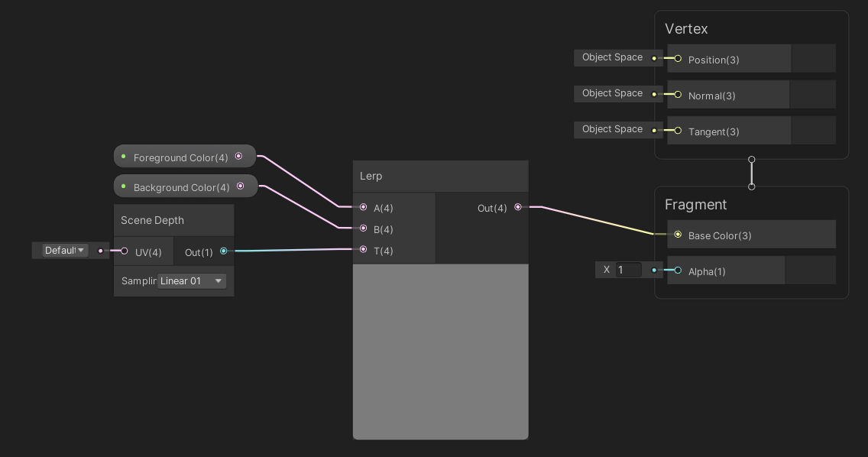Click the green color indicator on Foreground Color
868x457 pixels.
pyautogui.click(x=125, y=157)
